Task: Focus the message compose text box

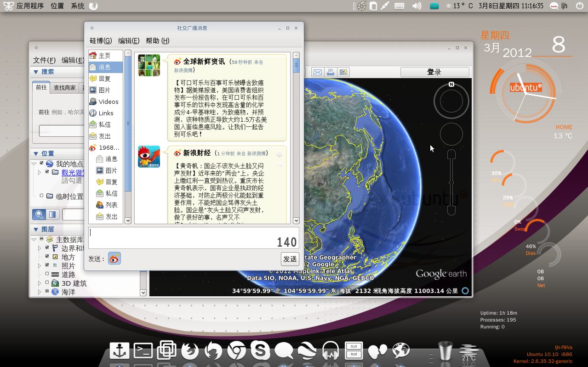Action: point(194,238)
